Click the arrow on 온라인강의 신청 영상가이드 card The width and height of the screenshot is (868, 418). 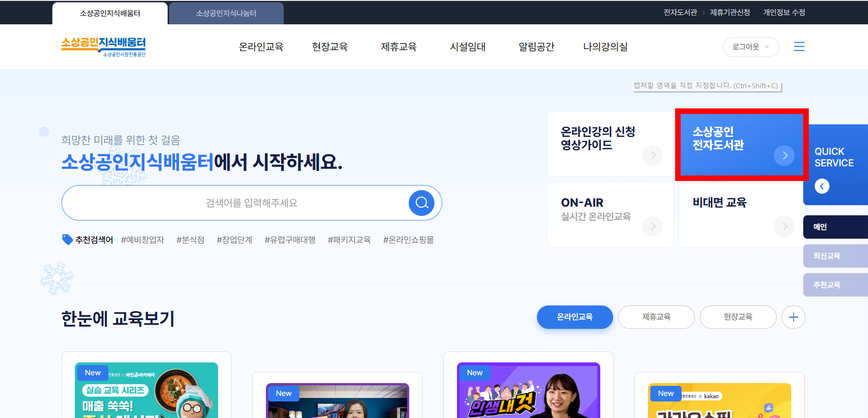652,155
